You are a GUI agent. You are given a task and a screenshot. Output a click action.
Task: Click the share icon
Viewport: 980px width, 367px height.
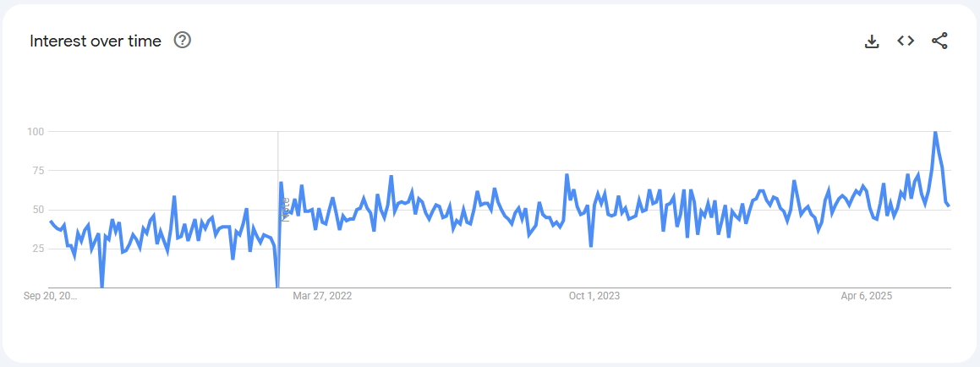[x=939, y=41]
